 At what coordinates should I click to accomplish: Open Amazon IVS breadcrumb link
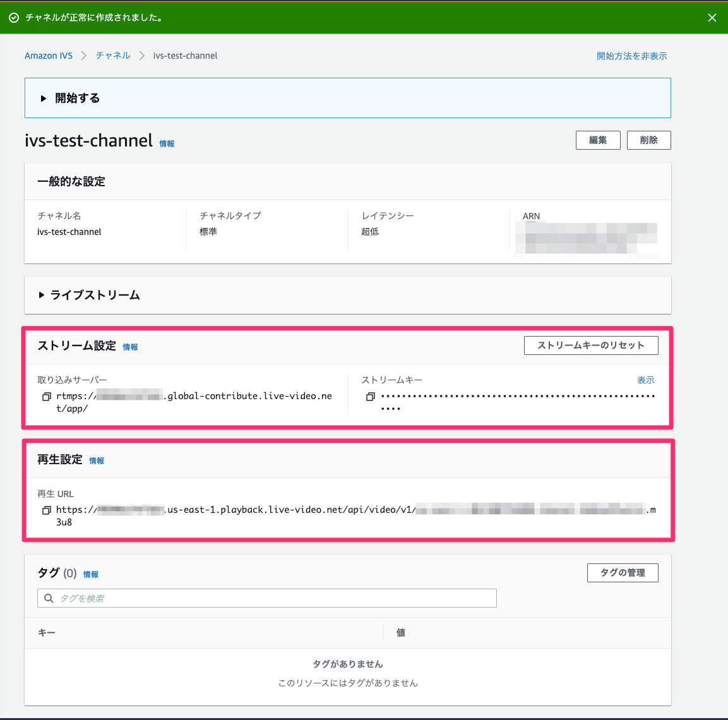pyautogui.click(x=49, y=56)
